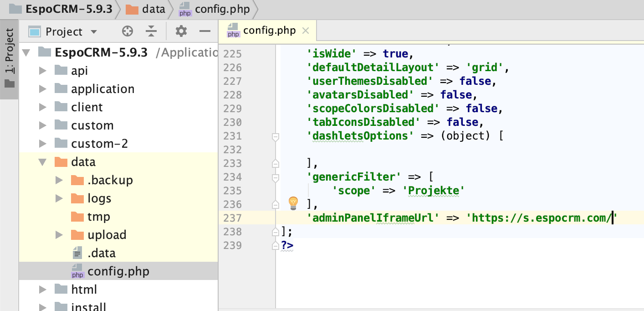Expand the logs folder arrow
This screenshot has width=644, height=311.
coord(59,198)
